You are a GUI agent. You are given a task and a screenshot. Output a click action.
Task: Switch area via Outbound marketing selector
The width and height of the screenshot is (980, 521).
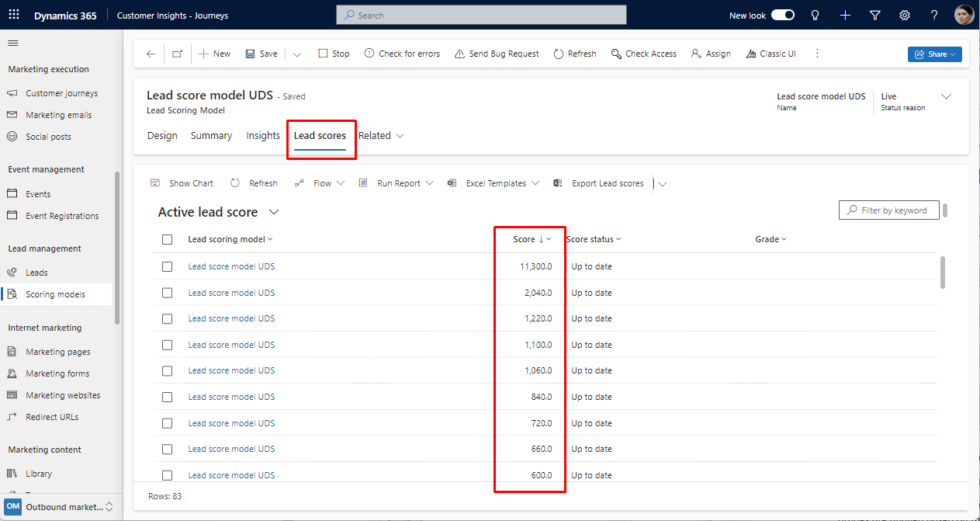[x=61, y=506]
